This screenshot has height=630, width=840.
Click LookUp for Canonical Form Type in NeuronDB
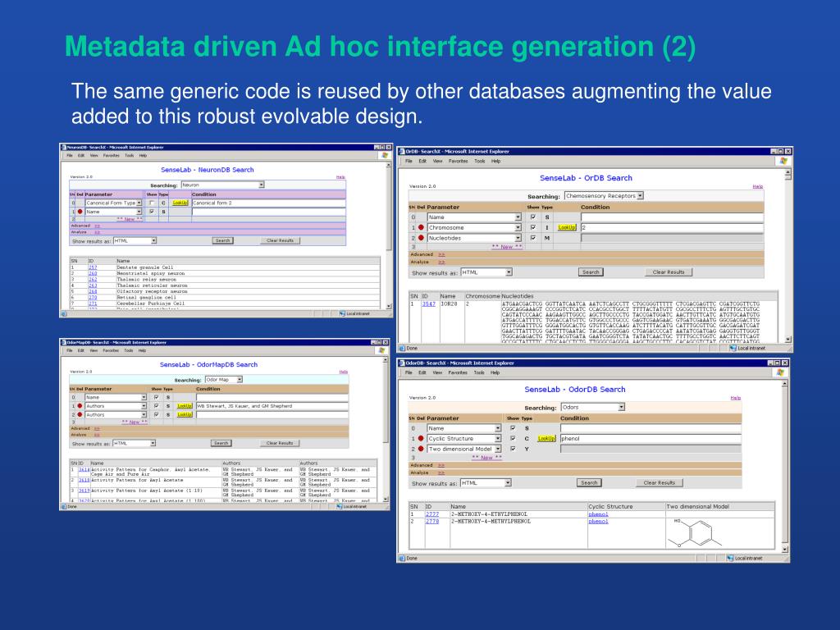180,203
